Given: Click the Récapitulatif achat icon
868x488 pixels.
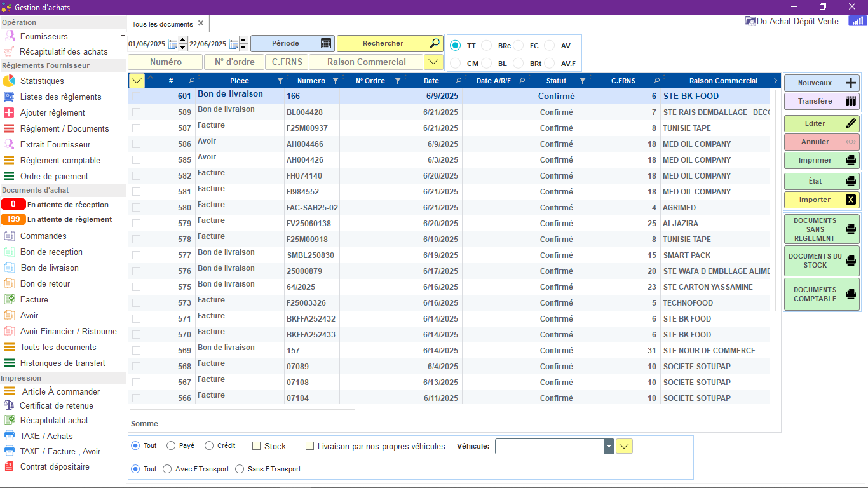Looking at the screenshot, I should click(9, 420).
